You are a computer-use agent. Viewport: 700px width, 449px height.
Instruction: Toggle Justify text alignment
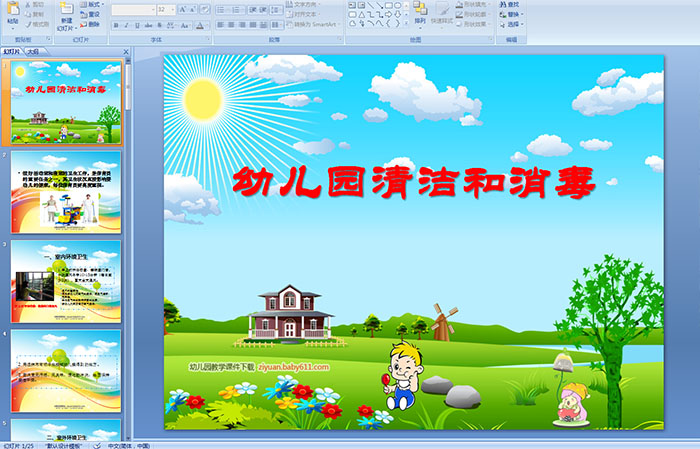[x=253, y=25]
